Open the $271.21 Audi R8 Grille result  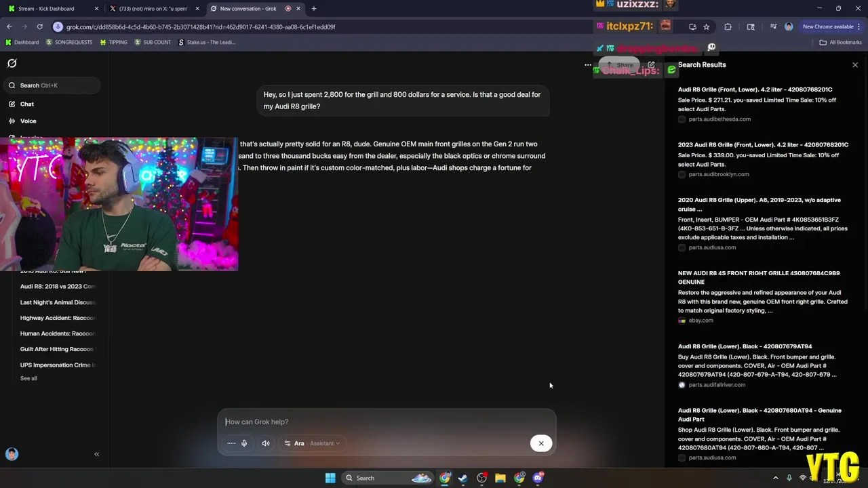[x=755, y=89]
